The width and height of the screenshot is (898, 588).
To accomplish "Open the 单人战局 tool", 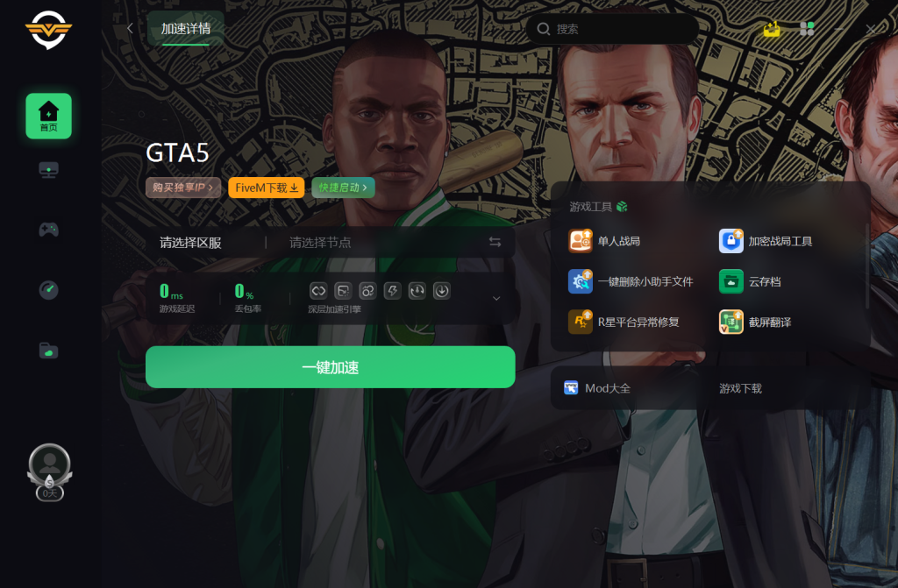I will (x=604, y=241).
